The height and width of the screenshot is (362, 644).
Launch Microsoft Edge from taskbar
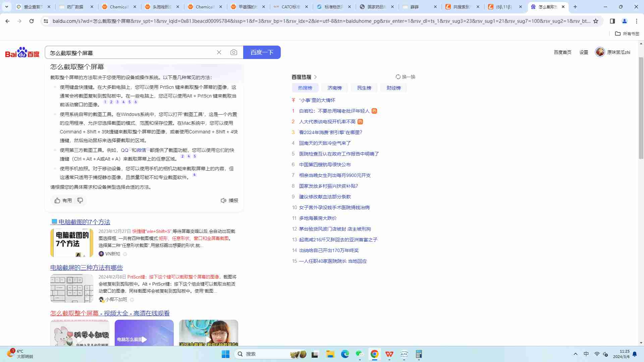coord(345,354)
